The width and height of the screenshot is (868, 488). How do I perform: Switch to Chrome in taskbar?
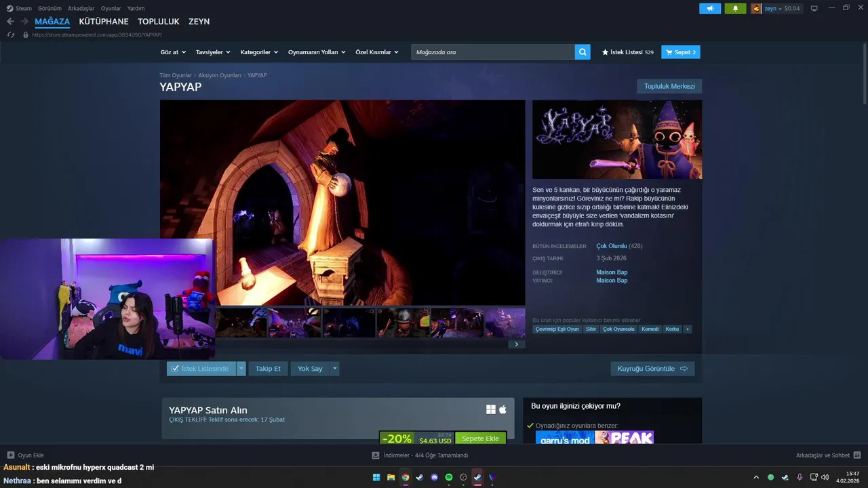[406, 477]
